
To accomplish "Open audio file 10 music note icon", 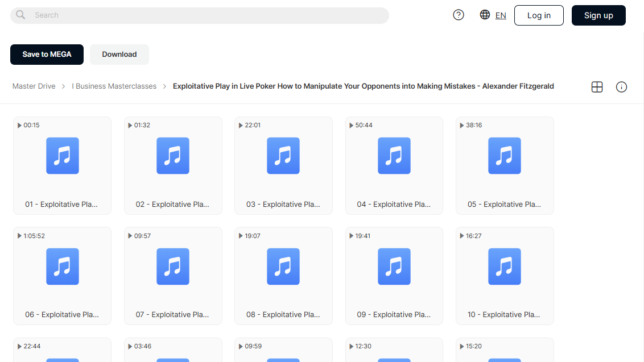I will coord(505,267).
